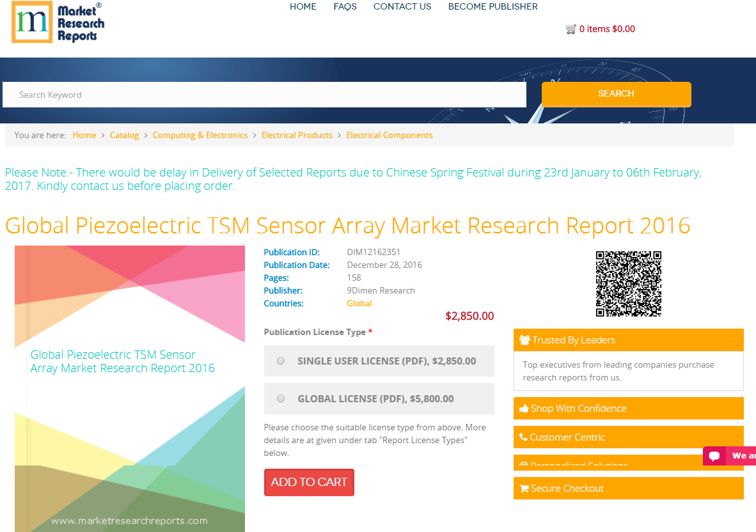Click the Publication License Type label

click(x=315, y=332)
